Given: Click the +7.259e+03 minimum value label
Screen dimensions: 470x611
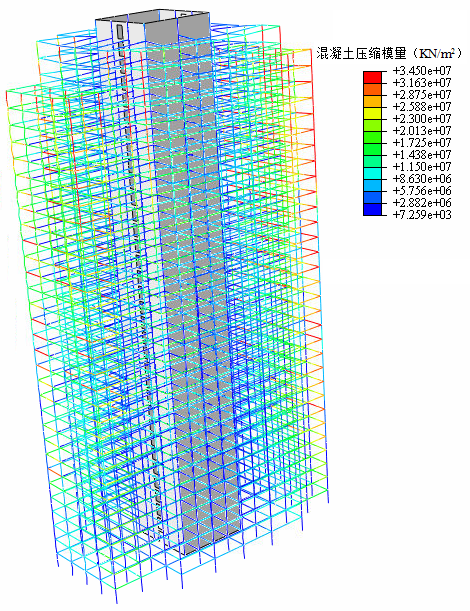Looking at the screenshot, I should pyautogui.click(x=422, y=215).
